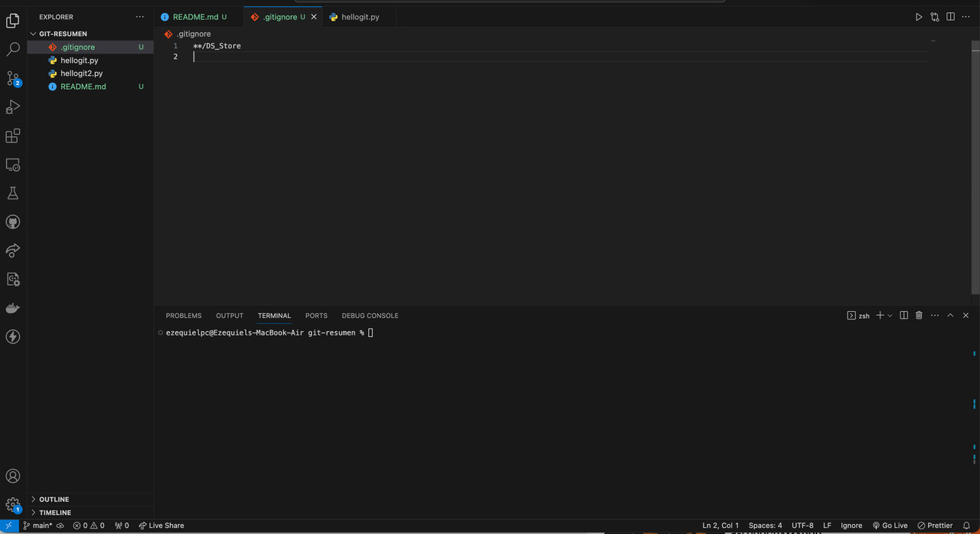
Task: Start Live Share from status bar
Action: pyautogui.click(x=162, y=526)
